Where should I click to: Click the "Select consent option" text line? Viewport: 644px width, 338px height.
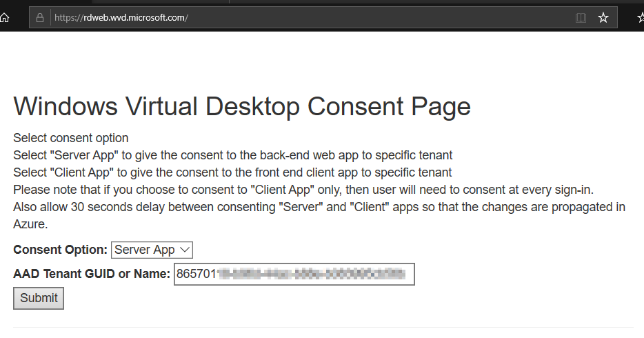click(70, 138)
